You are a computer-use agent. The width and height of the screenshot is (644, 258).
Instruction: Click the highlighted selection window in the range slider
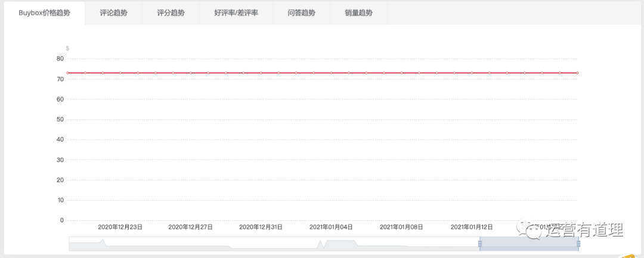pyautogui.click(x=529, y=244)
